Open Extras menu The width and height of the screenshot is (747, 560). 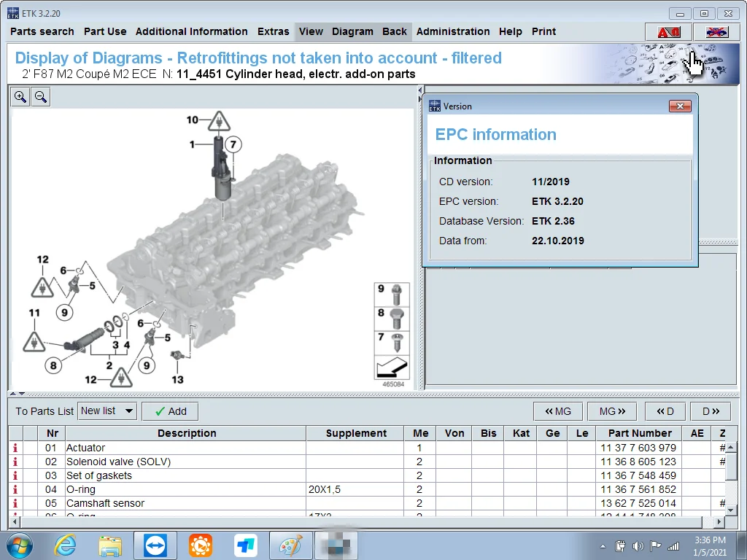(273, 31)
